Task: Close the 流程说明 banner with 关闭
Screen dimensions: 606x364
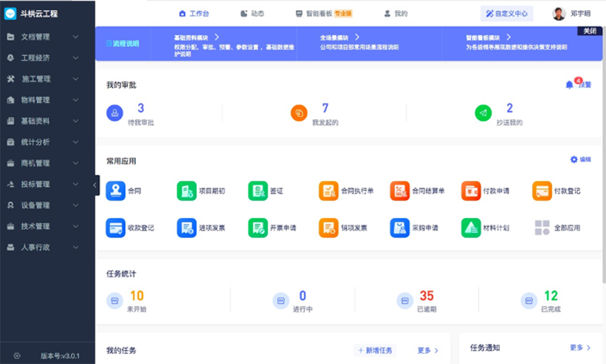Action: coord(589,31)
